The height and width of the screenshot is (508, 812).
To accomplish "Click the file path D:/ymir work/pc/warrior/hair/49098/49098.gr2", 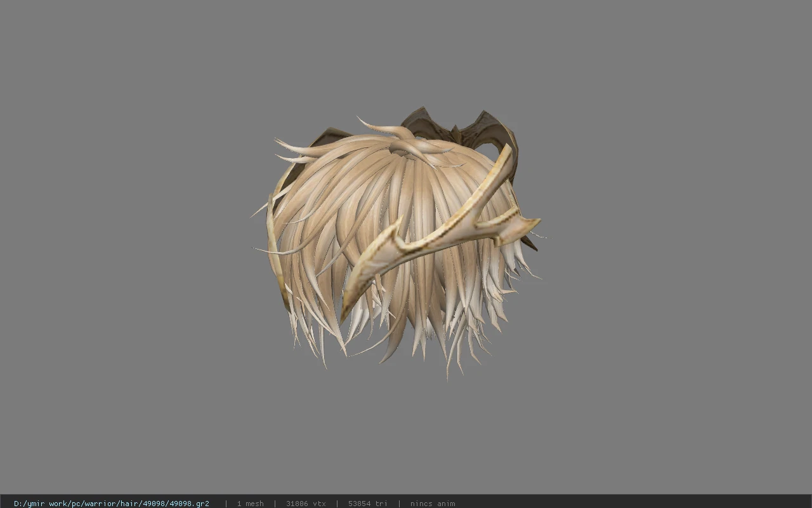I will pyautogui.click(x=112, y=504).
